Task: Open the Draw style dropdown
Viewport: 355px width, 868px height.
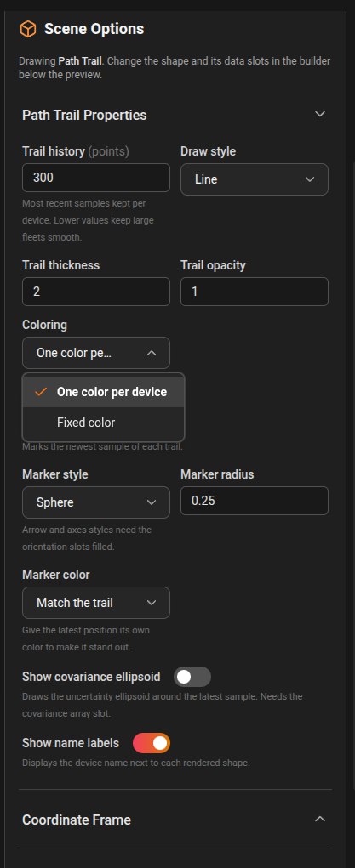Action: [254, 179]
